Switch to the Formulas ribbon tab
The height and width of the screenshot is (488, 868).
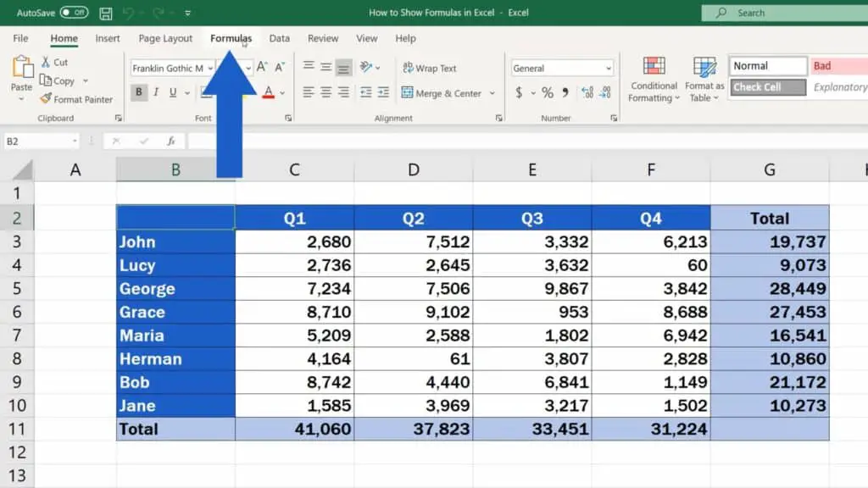point(231,38)
